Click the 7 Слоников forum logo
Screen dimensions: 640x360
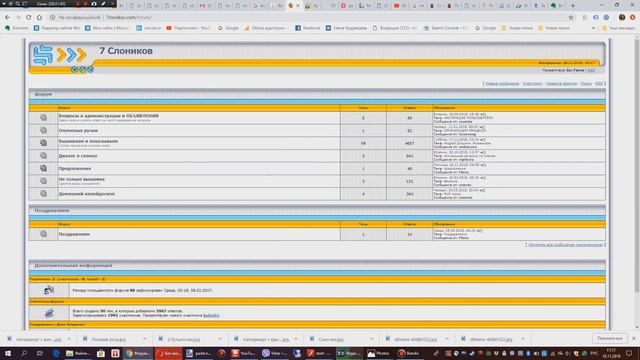60,55
